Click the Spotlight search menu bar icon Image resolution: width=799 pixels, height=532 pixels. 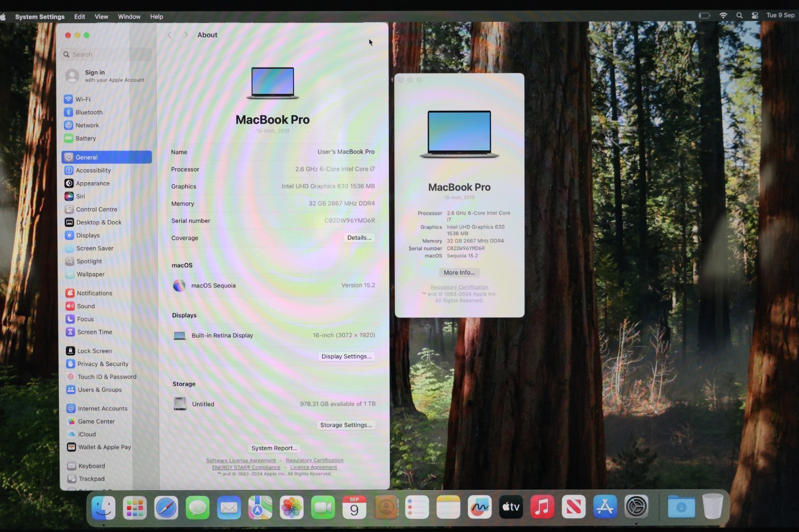(x=739, y=15)
